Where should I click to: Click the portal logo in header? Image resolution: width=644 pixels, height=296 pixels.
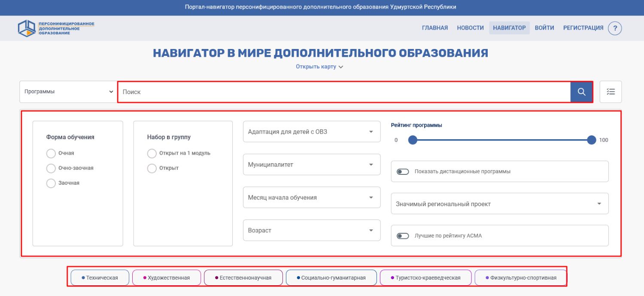pos(56,28)
